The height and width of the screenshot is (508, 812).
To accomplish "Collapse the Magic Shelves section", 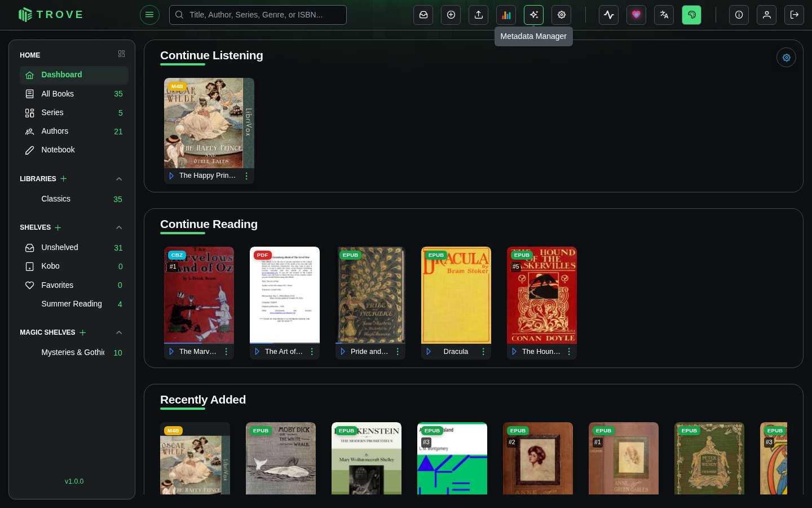I will point(119,332).
